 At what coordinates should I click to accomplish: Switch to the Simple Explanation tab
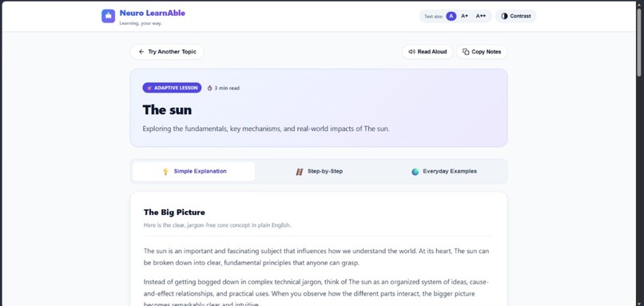(193, 171)
